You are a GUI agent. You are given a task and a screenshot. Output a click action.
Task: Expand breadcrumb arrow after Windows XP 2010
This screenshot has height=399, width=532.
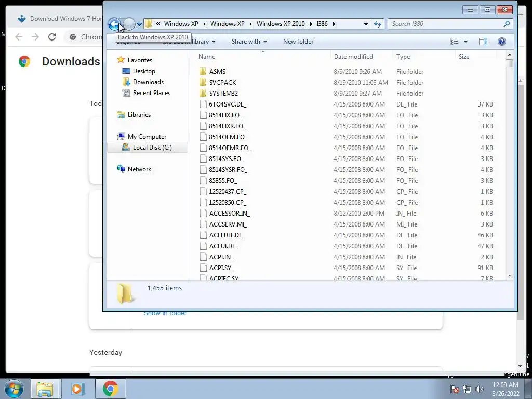(x=311, y=24)
